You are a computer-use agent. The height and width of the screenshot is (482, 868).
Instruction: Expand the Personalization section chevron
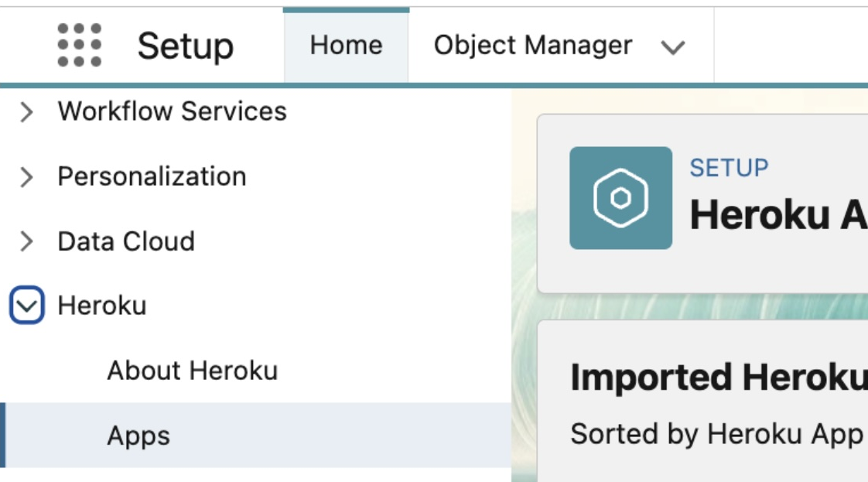click(x=27, y=177)
